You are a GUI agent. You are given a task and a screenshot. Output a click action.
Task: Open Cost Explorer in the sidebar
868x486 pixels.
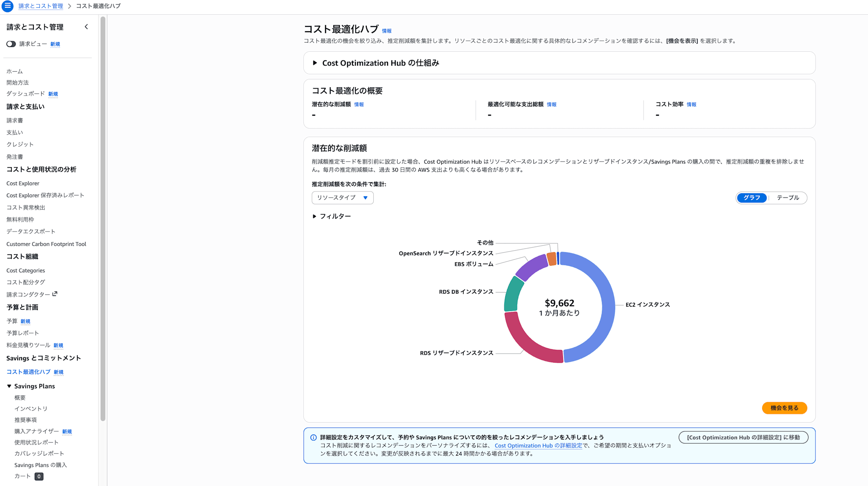pyautogui.click(x=23, y=183)
